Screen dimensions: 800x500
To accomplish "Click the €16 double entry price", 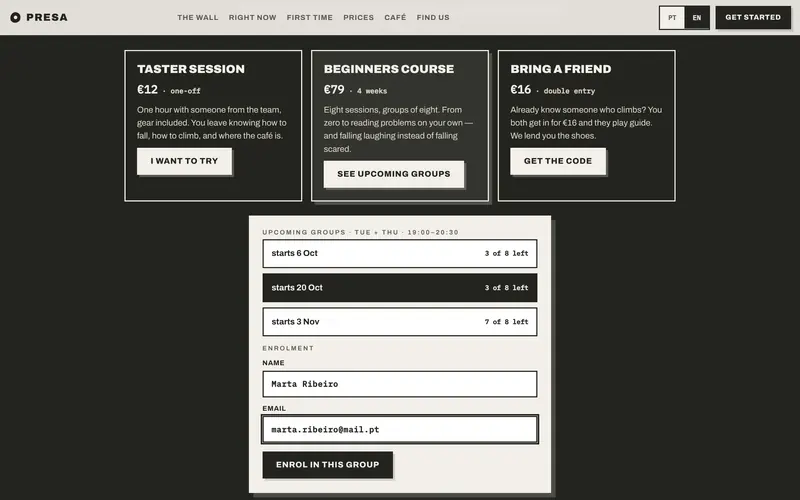I will [x=553, y=90].
